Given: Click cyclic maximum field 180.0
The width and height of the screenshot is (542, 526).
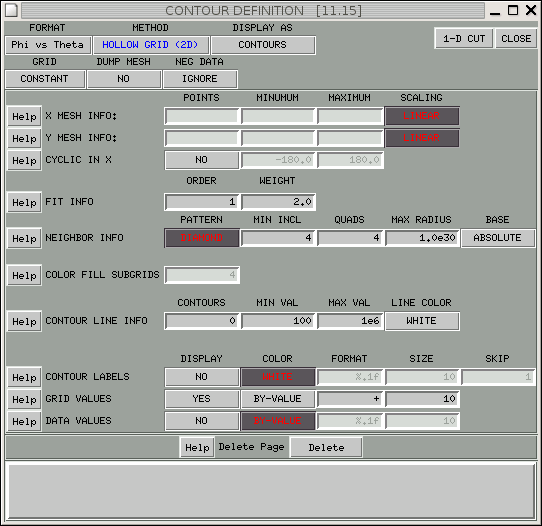Looking at the screenshot, I should [351, 160].
